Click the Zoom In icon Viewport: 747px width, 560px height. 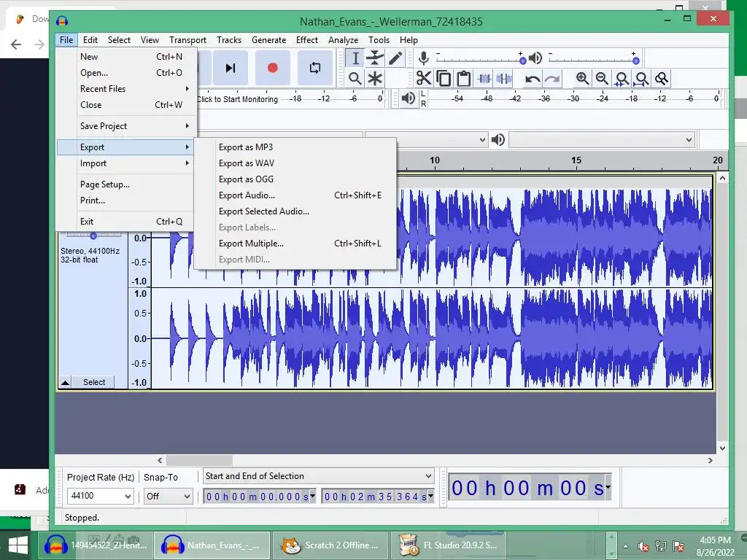click(582, 78)
